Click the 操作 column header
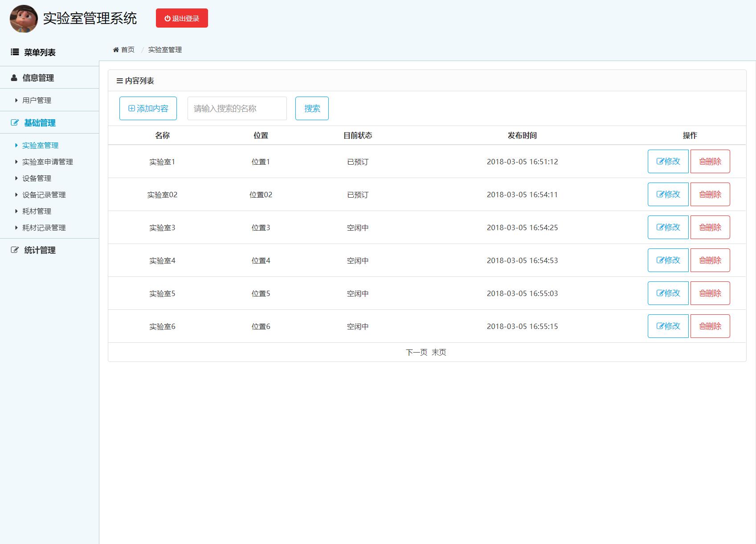Viewport: 756px width, 544px height. 690,135
